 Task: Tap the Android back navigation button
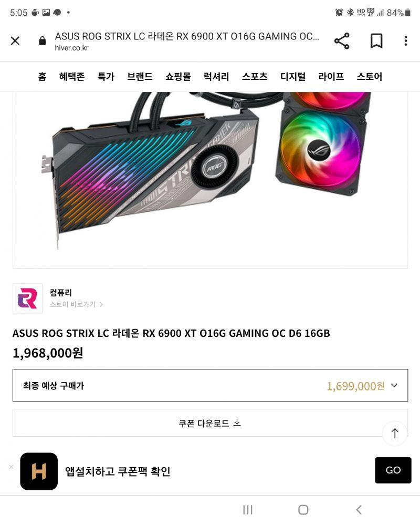tap(359, 510)
